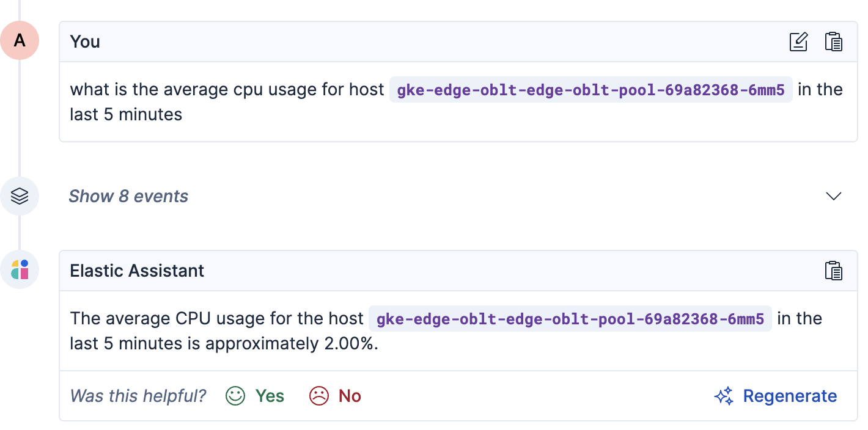Click the red frowning face feedback icon

pyautogui.click(x=318, y=396)
